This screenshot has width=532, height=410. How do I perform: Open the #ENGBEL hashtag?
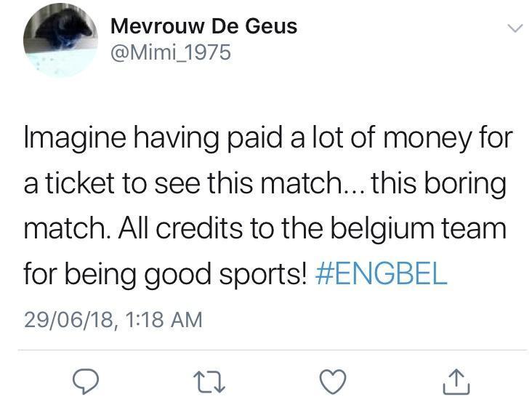(381, 273)
